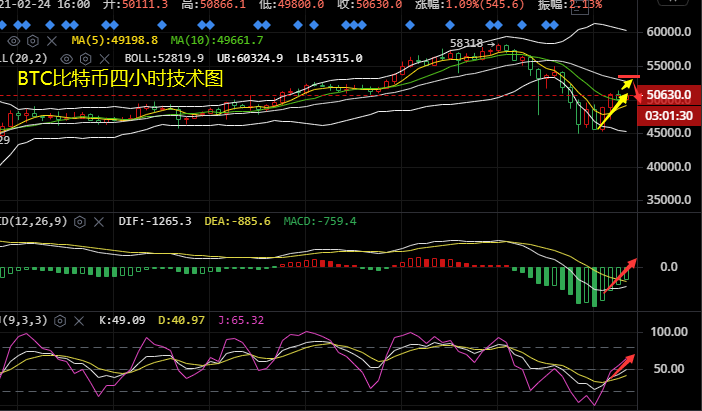Click the K:49.09 value
The height and width of the screenshot is (411, 702).
click(x=122, y=320)
